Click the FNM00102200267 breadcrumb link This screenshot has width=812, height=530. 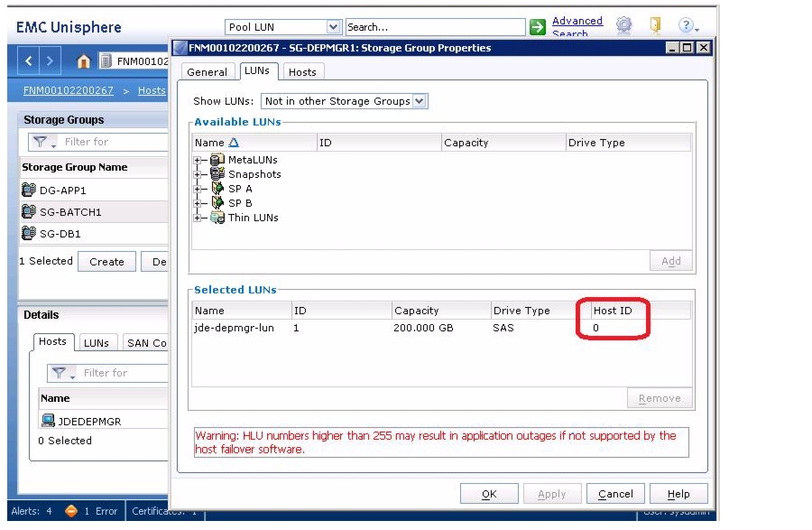click(69, 90)
